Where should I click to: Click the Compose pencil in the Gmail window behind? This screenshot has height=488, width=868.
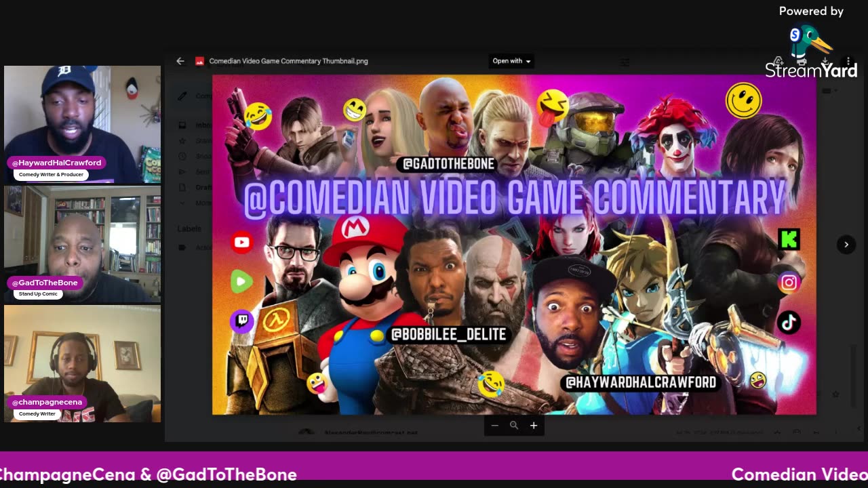click(x=182, y=96)
